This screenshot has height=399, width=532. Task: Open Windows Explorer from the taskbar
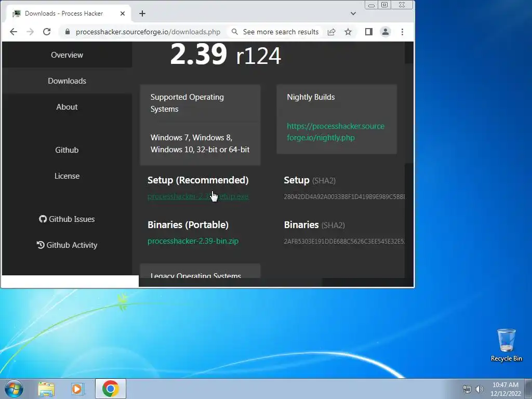(46, 389)
